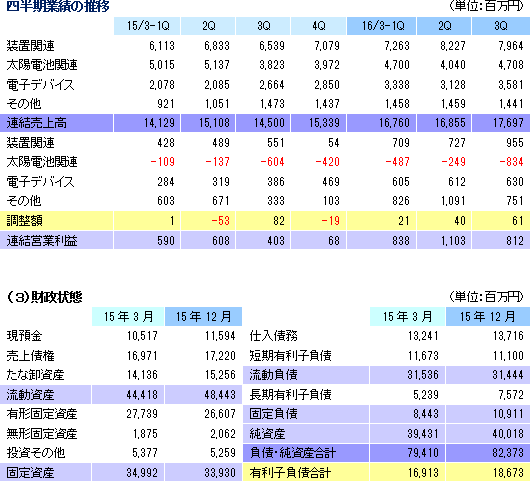The image size is (530, 481).
Task: Click the 17,697 sales total cell
Action: pos(501,123)
